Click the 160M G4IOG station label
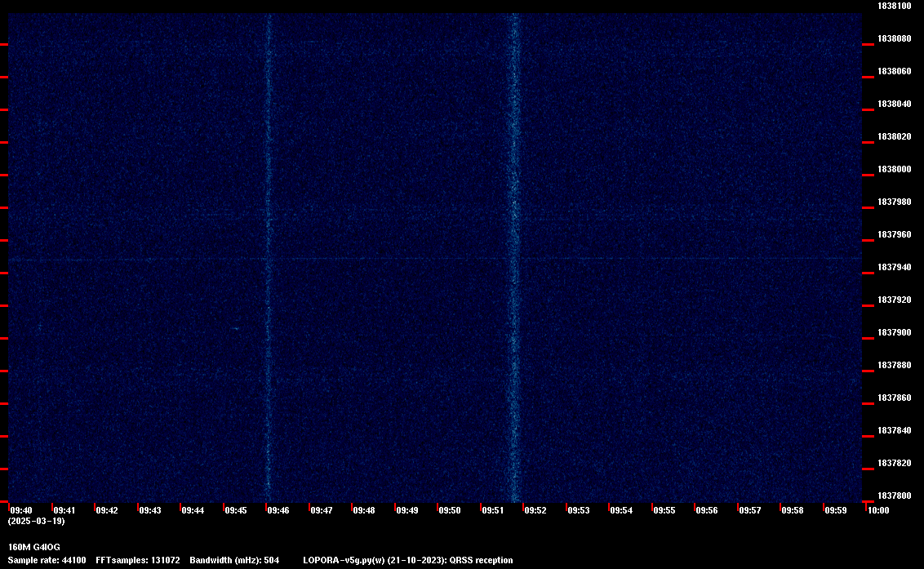 pyautogui.click(x=33, y=547)
